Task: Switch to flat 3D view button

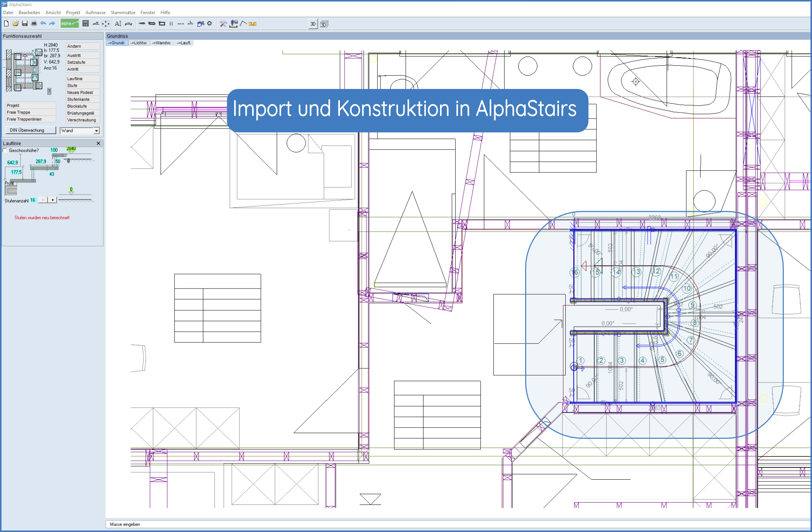Action: [313, 24]
